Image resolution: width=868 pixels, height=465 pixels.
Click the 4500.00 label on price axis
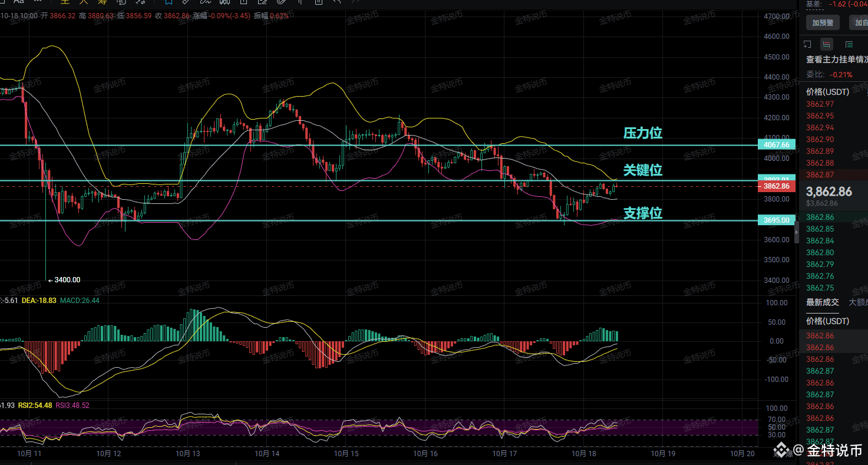776,57
